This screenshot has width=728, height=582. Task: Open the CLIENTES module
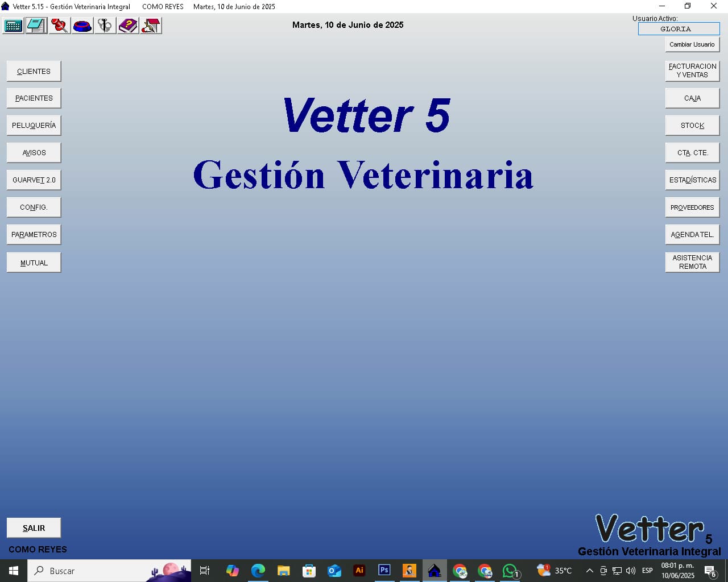[34, 71]
